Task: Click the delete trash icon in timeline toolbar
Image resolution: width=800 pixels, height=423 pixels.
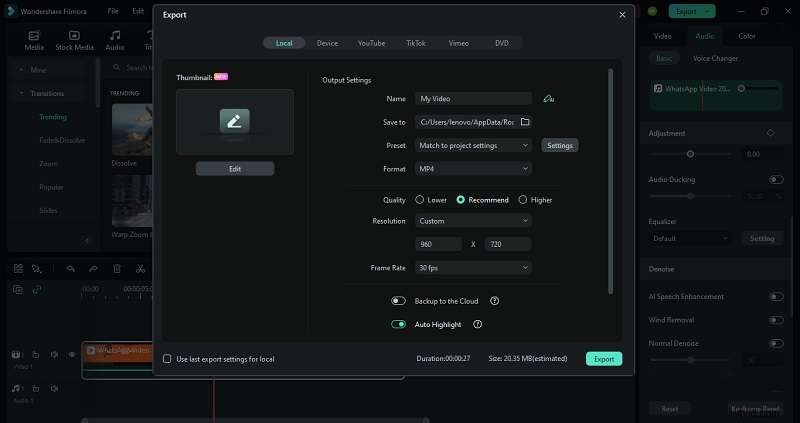Action: point(117,268)
